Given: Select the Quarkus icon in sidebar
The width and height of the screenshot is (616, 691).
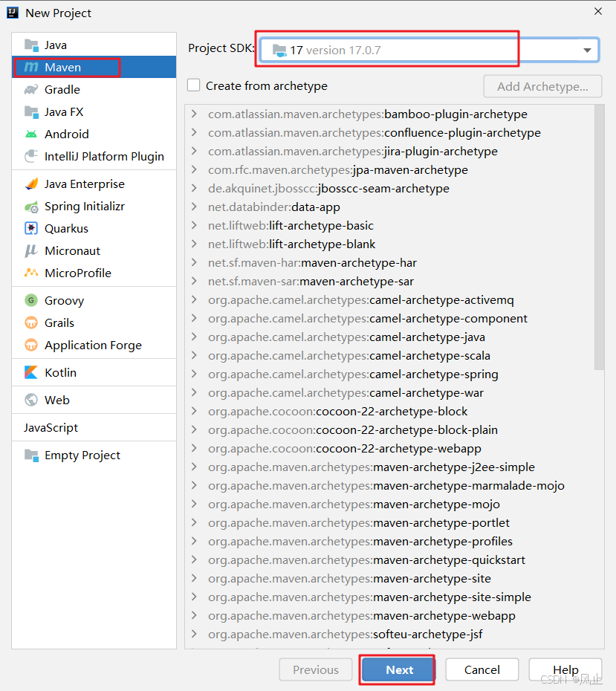Looking at the screenshot, I should point(31,229).
